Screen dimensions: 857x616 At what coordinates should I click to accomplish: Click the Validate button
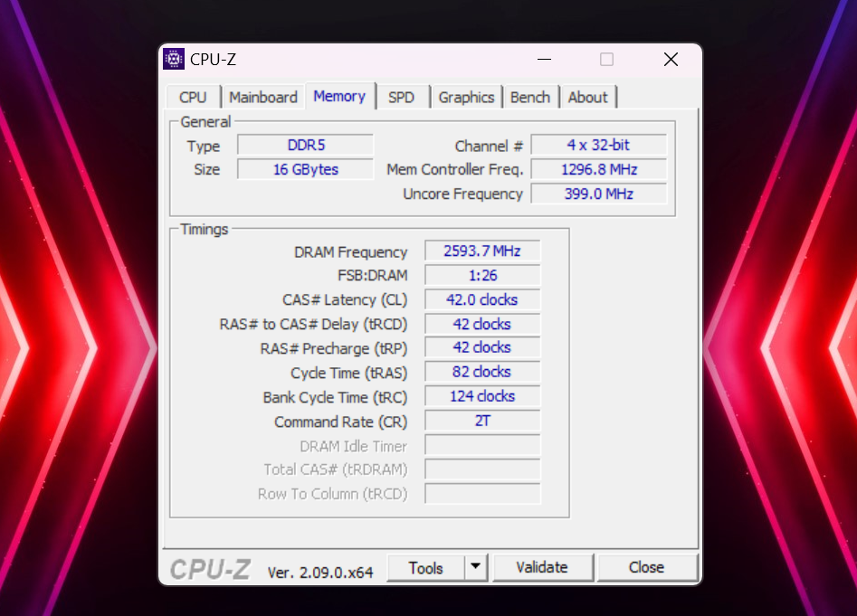pos(542,568)
